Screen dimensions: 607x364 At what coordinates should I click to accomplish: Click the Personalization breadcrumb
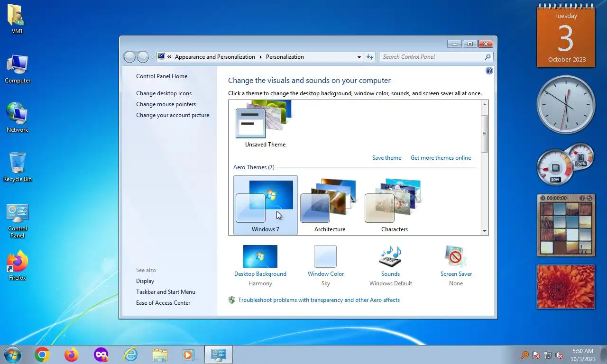(x=285, y=57)
